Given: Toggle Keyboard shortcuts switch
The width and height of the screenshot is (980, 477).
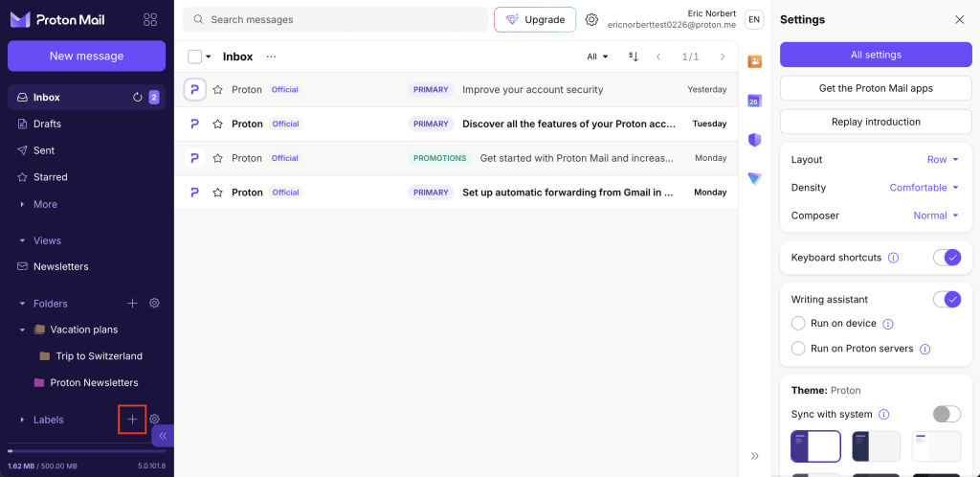Looking at the screenshot, I should (947, 258).
